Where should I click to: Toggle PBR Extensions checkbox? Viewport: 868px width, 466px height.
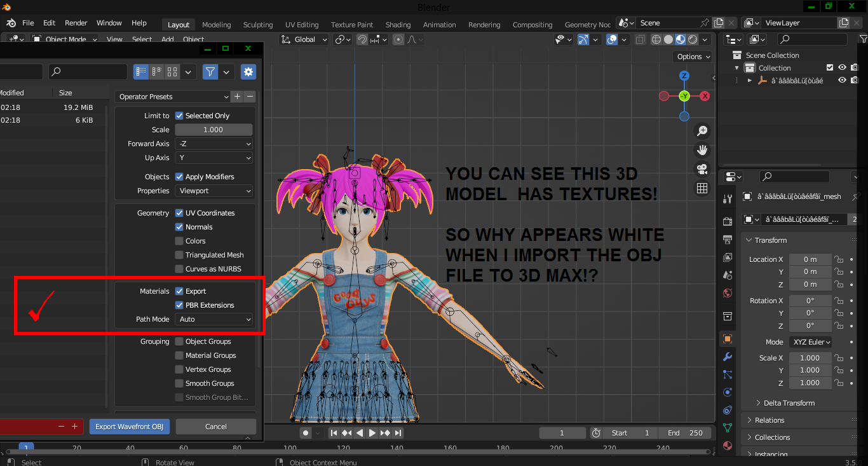[179, 305]
